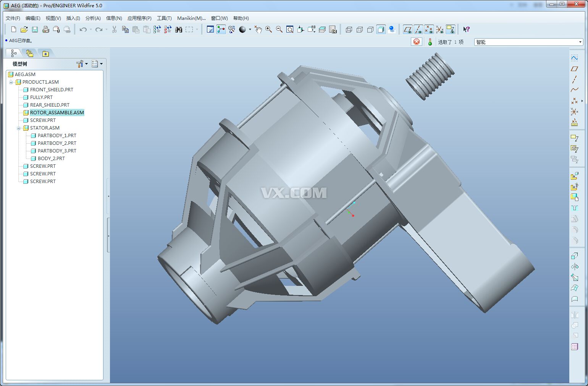Switch to the Favorites folder tab

pyautogui.click(x=45, y=54)
